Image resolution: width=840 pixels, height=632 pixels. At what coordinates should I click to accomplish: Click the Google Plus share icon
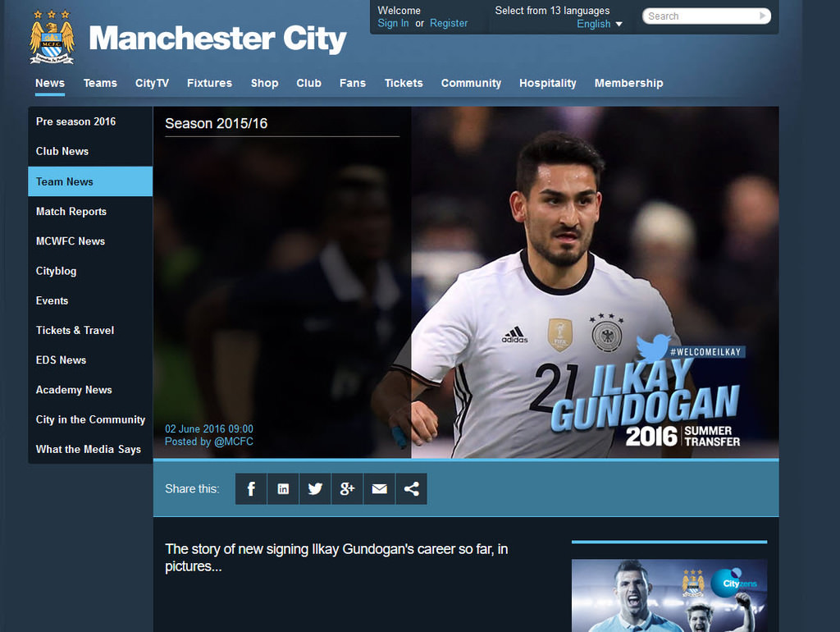(x=347, y=489)
